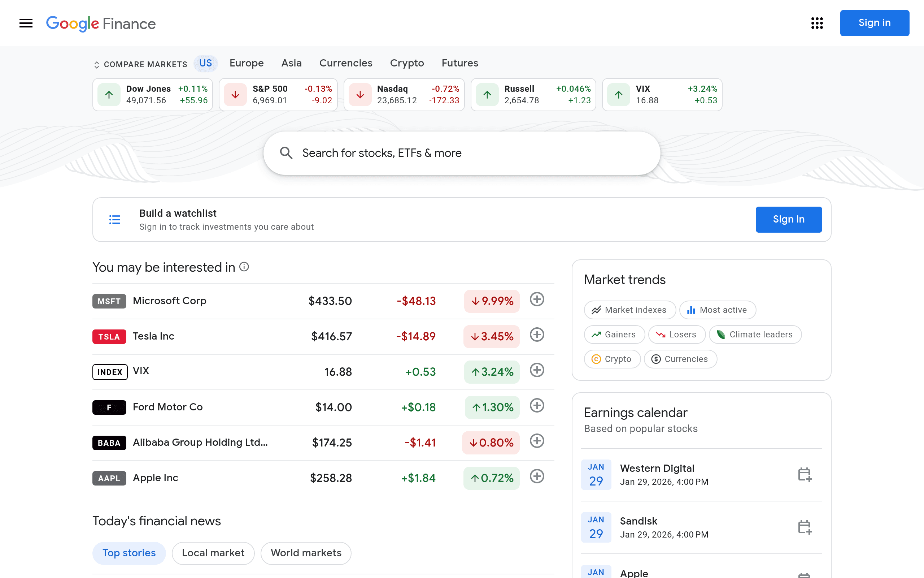Click the Russell up arrow icon

point(487,94)
